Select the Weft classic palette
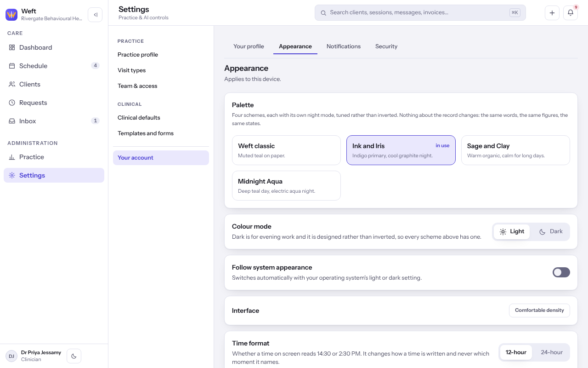588x368 pixels. (x=286, y=150)
